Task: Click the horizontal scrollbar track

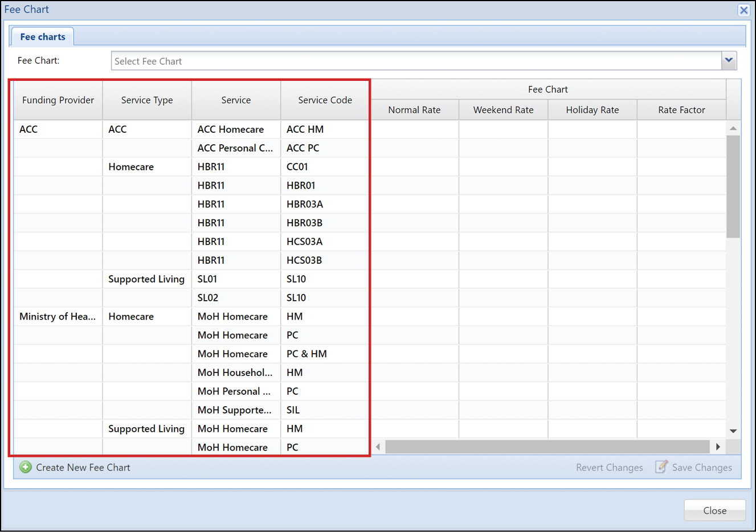Action: click(x=547, y=447)
